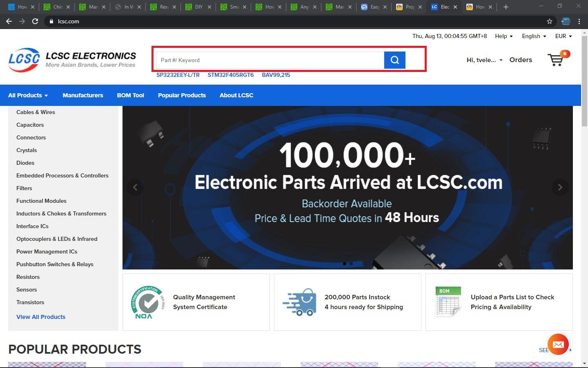Open Pushbutton Switches & Relays category
Image resolution: width=588 pixels, height=368 pixels.
point(55,264)
